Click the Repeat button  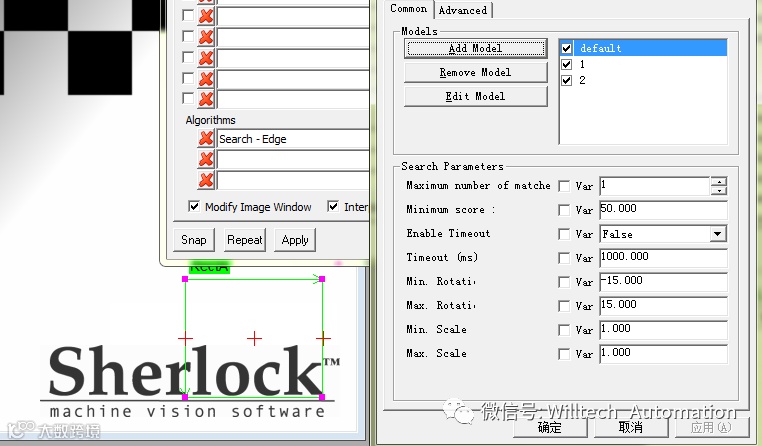pyautogui.click(x=244, y=240)
